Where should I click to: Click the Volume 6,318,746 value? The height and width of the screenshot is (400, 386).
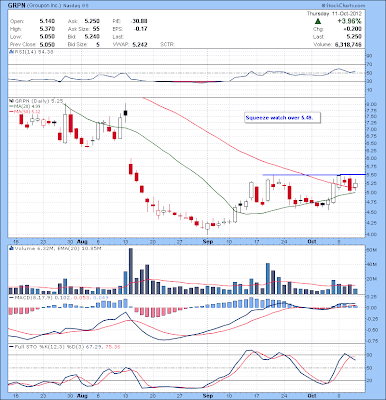[x=346, y=44]
